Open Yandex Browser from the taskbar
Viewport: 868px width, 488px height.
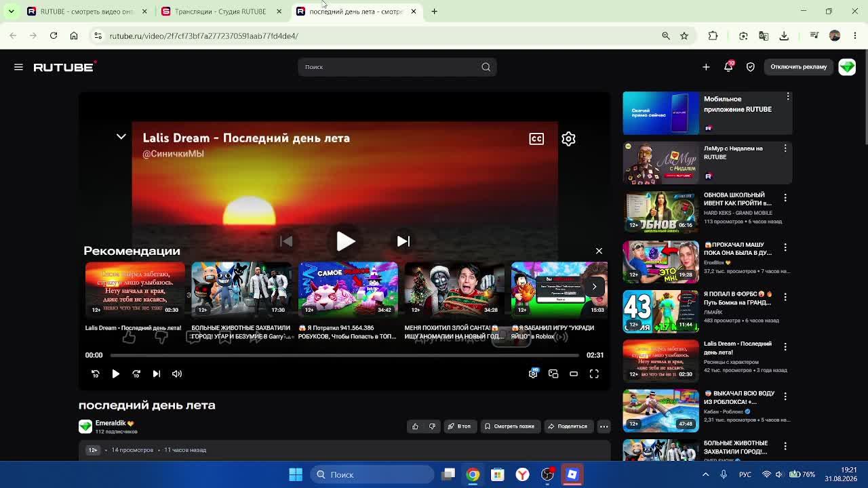pos(522,474)
